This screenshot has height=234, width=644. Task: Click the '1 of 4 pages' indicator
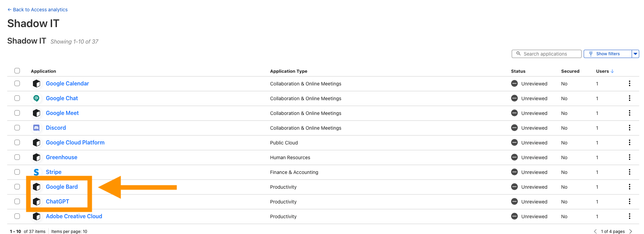click(x=613, y=232)
